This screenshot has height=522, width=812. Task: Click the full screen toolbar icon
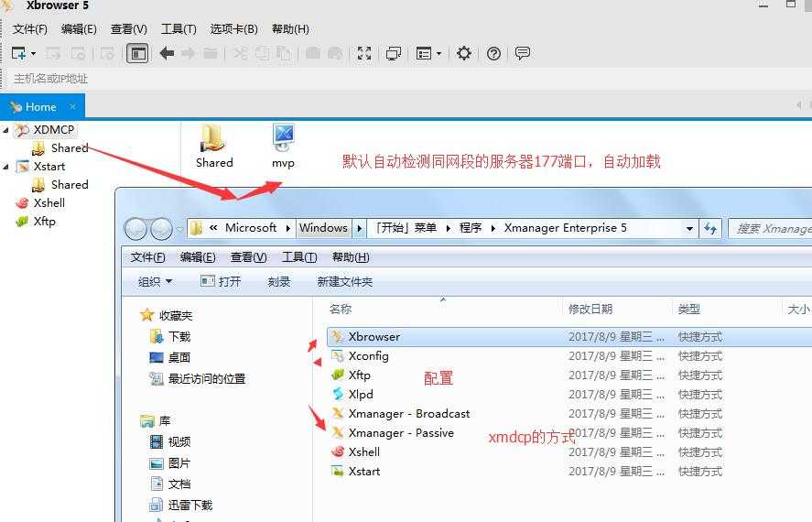click(x=364, y=53)
